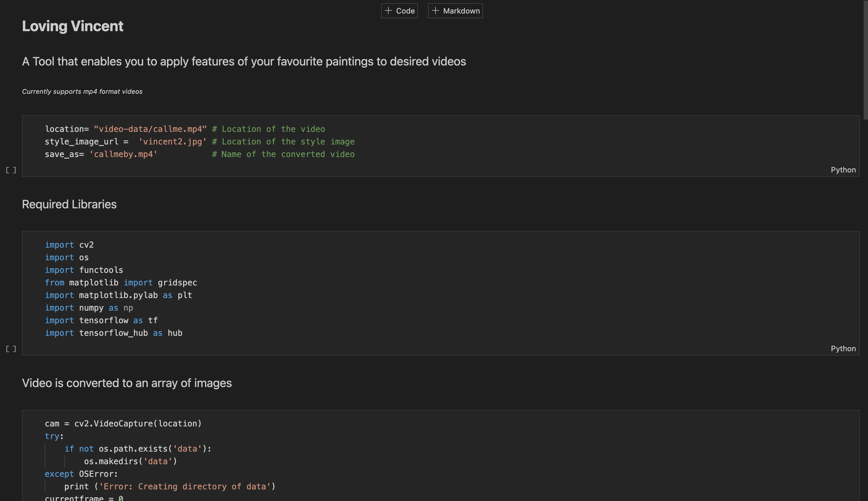
Task: Click the 'Currently supports mp4 format videos' note
Action: point(82,92)
